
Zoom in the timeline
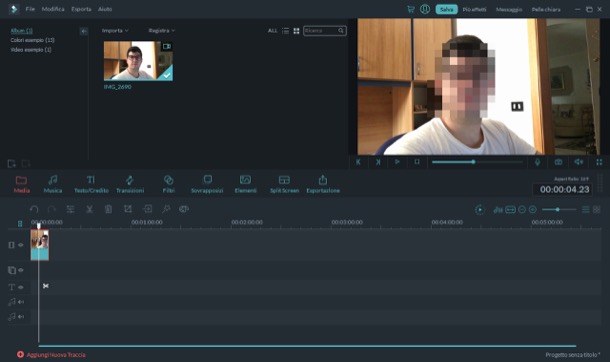(533, 210)
